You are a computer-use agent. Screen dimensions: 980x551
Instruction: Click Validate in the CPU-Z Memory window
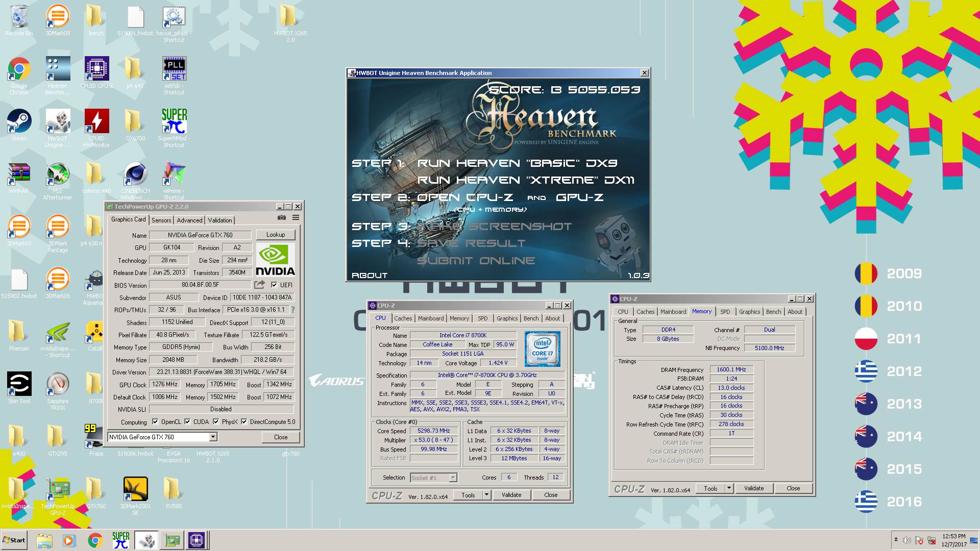click(754, 488)
